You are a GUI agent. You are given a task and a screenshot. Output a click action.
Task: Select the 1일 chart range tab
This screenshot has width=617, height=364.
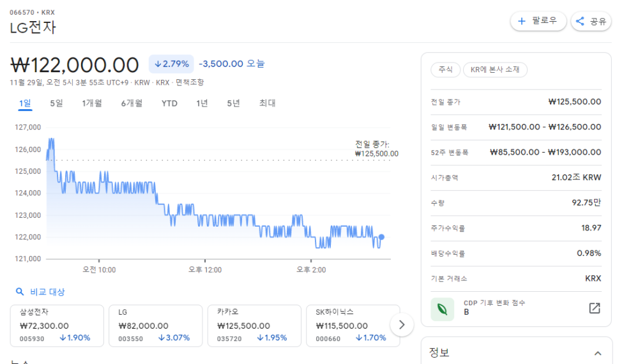click(x=25, y=103)
